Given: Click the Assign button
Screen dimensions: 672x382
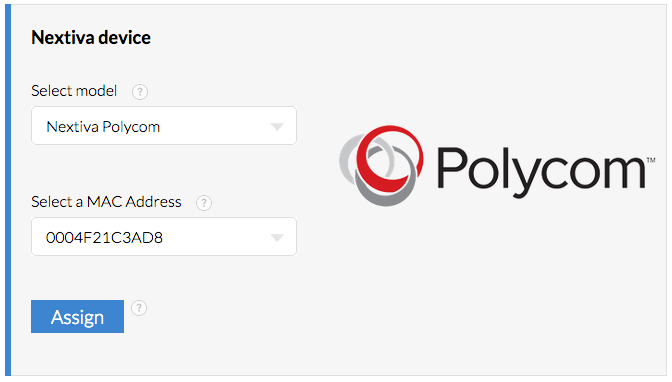Looking at the screenshot, I should coord(77,316).
